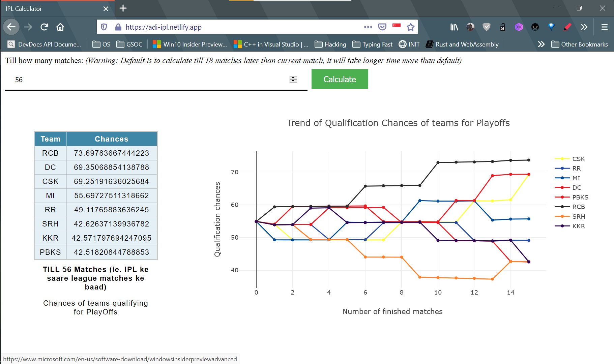This screenshot has height=364, width=614.
Task: Select the KKR row team cell
Action: (51, 238)
